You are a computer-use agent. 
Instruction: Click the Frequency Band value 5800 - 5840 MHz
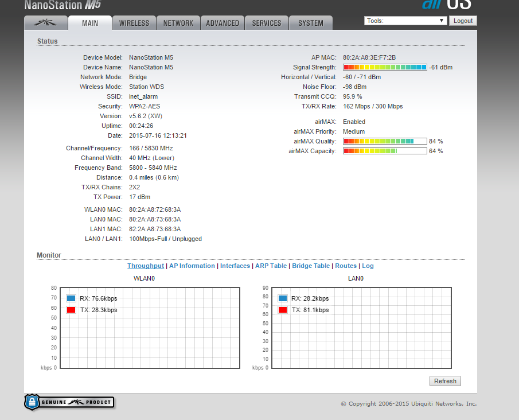click(x=153, y=168)
